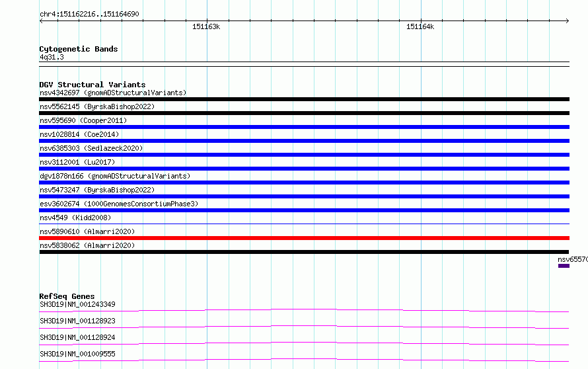Click the 151163k ruler tick label
The height and width of the screenshot is (369, 588).
tap(206, 26)
